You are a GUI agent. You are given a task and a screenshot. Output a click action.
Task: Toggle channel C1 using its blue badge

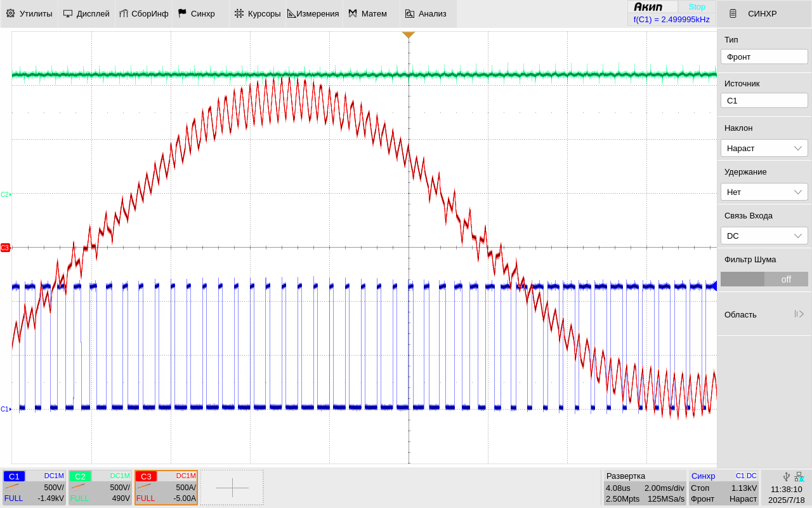tap(14, 476)
